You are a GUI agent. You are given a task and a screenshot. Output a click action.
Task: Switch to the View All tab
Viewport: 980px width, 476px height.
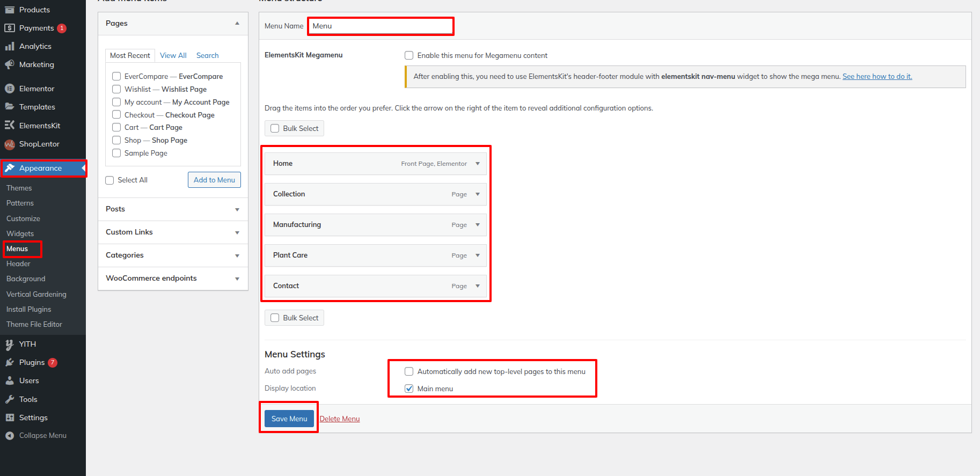pyautogui.click(x=173, y=55)
